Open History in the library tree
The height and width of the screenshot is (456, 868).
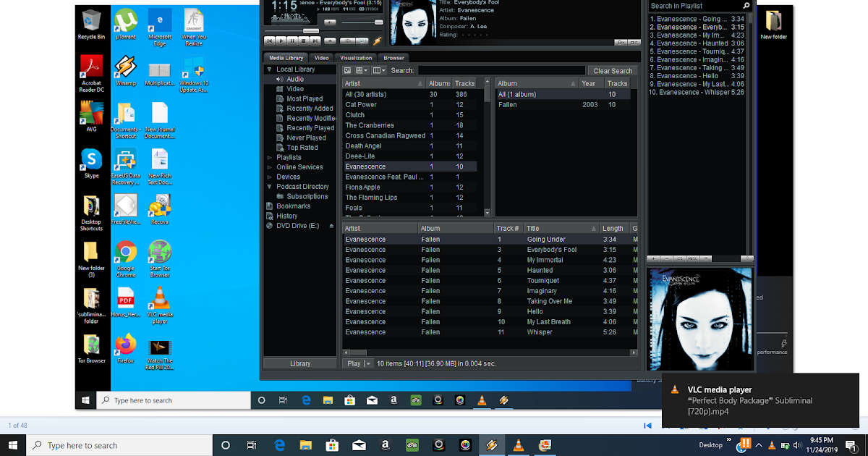[x=286, y=216]
